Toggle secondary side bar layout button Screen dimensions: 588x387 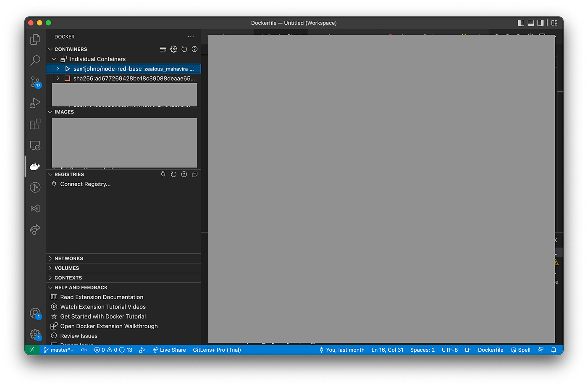[x=541, y=23]
